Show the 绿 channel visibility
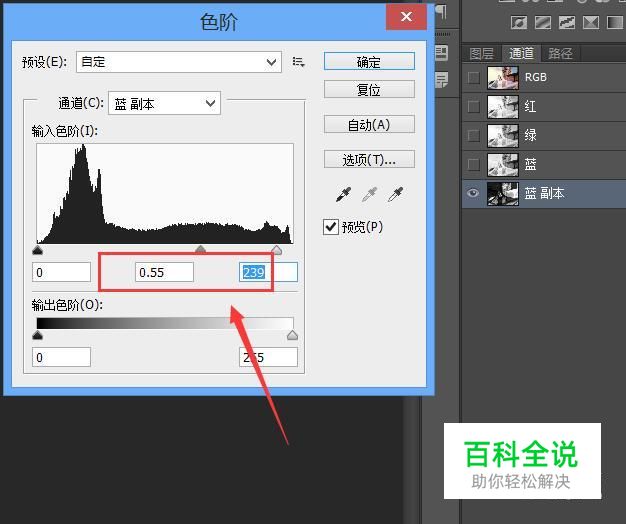The height and width of the screenshot is (524, 626). (473, 135)
